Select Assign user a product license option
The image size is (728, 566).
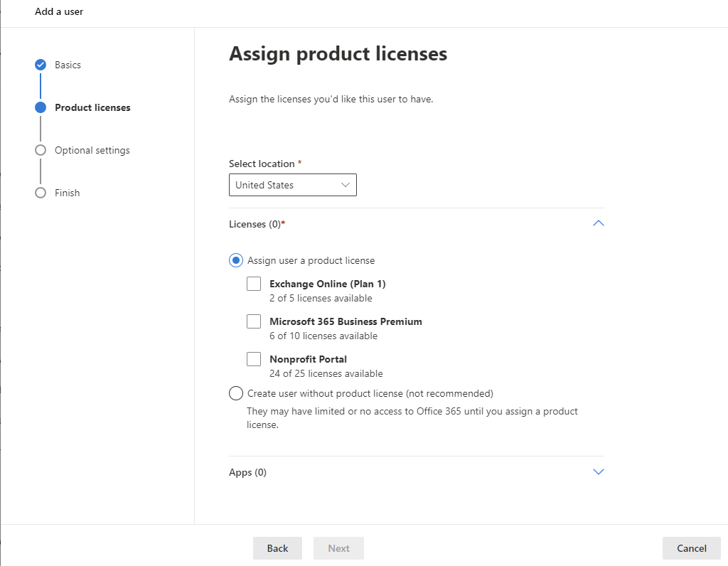point(236,260)
